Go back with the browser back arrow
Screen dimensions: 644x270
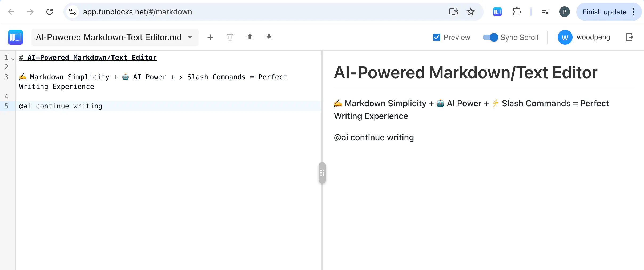11,12
